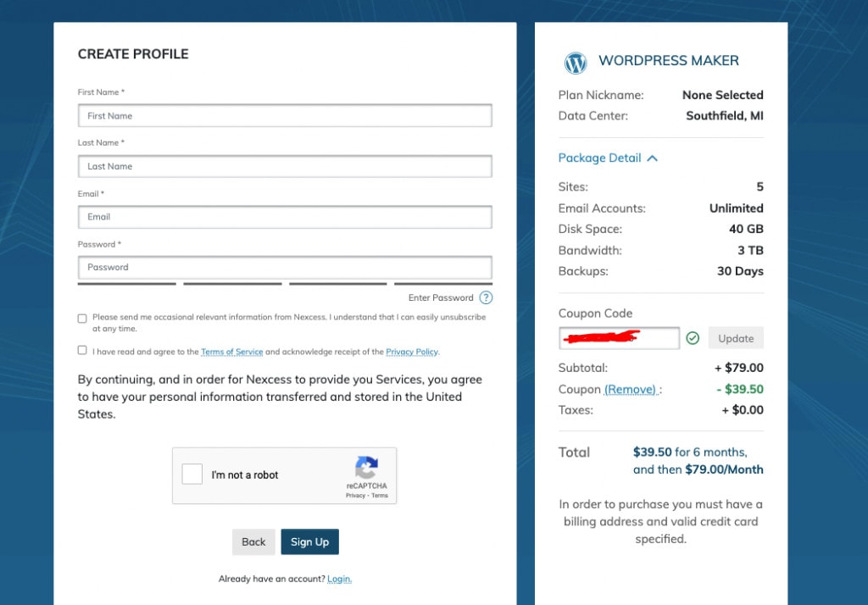This screenshot has width=868, height=605.
Task: Click the green coupon valid checkmark icon
Action: (693, 337)
